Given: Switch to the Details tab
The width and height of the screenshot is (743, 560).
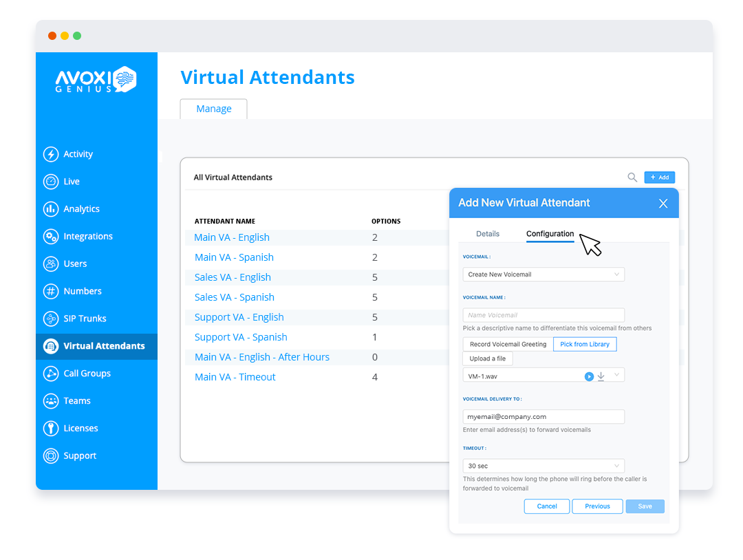Looking at the screenshot, I should pyautogui.click(x=488, y=234).
